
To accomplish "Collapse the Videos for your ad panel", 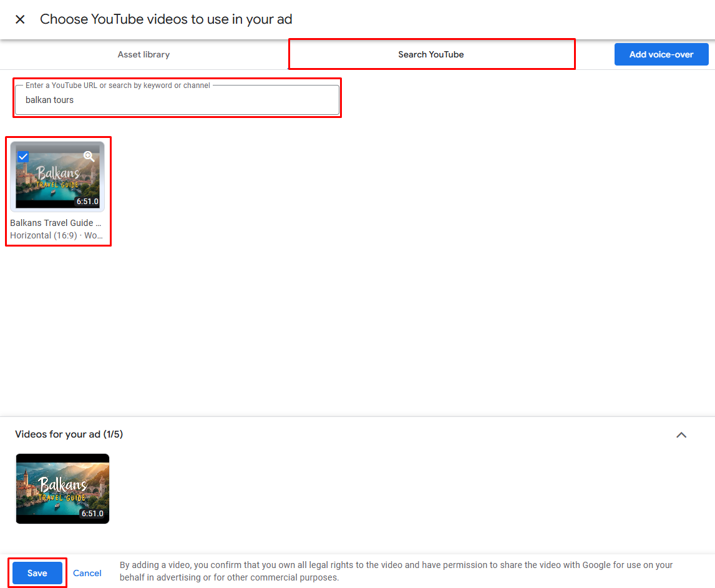I will [x=681, y=434].
